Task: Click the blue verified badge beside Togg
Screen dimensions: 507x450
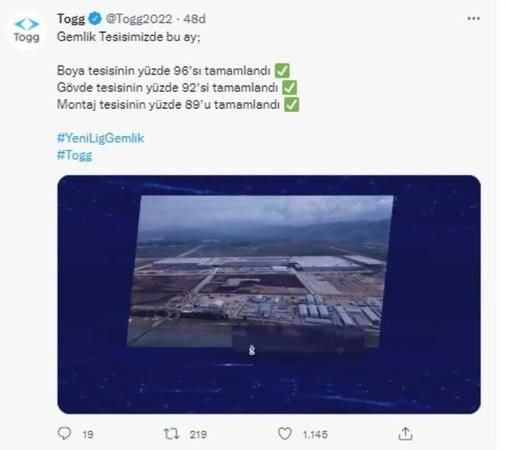Action: pos(95,19)
